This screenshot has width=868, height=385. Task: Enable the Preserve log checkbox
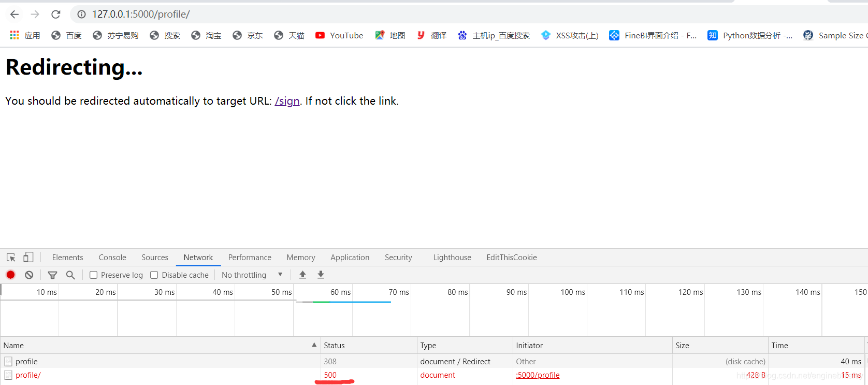(94, 275)
